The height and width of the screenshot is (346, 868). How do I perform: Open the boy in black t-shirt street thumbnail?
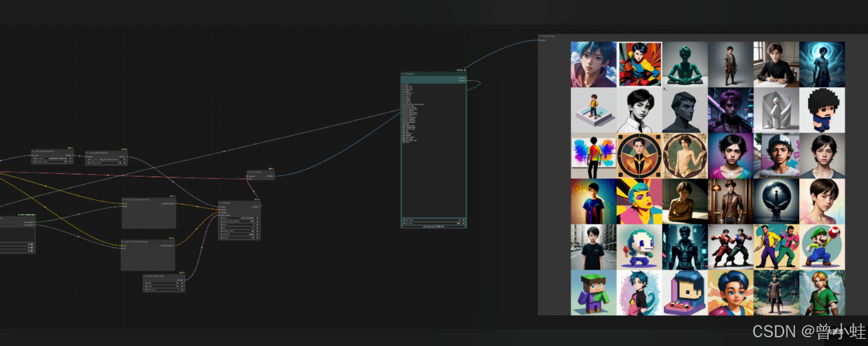point(593,247)
